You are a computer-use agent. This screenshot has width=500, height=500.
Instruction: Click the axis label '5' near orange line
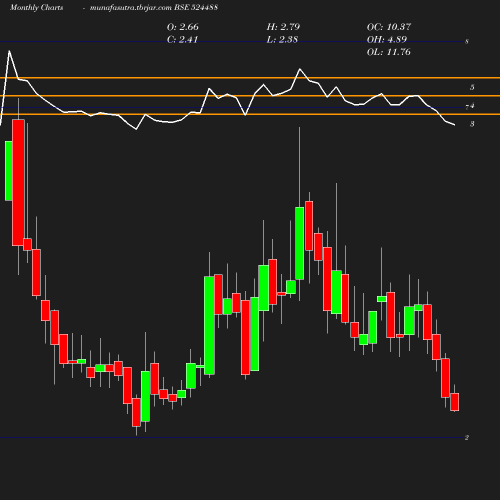point(472,87)
